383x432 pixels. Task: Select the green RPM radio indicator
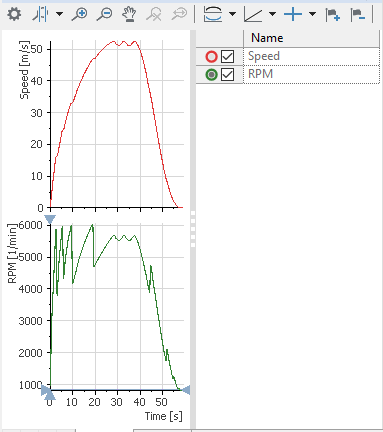(211, 74)
